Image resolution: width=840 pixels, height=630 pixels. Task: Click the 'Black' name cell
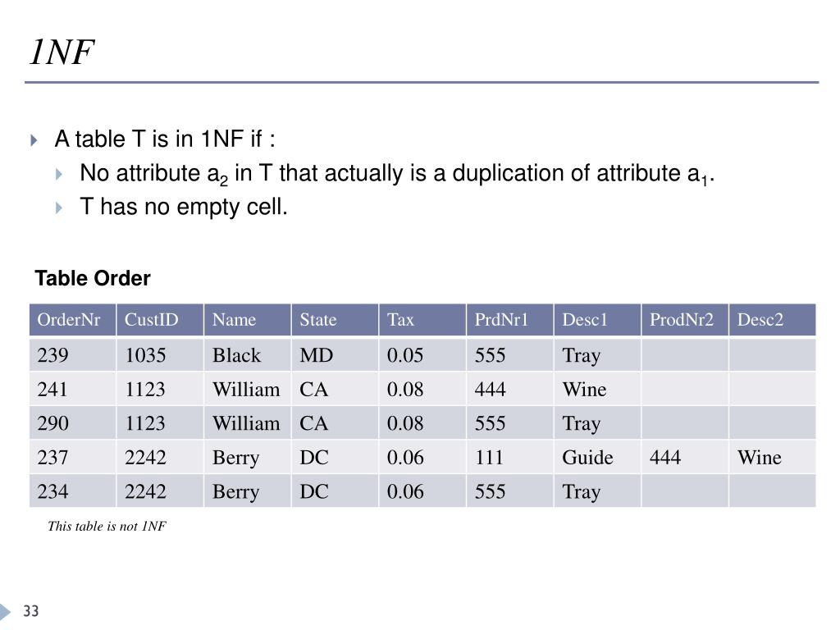pyautogui.click(x=248, y=354)
